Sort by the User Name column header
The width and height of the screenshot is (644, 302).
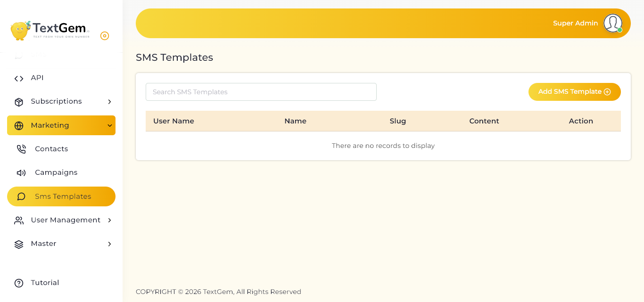click(173, 121)
